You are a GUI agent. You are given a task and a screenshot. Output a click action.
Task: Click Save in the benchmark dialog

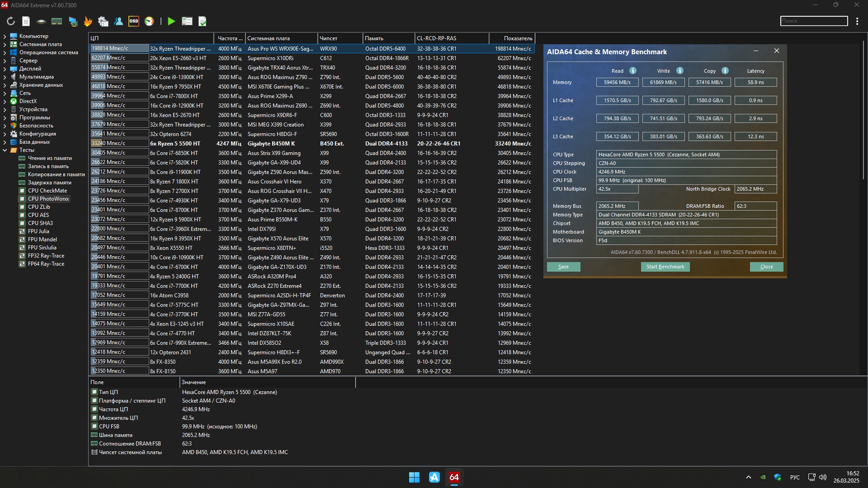pos(563,267)
